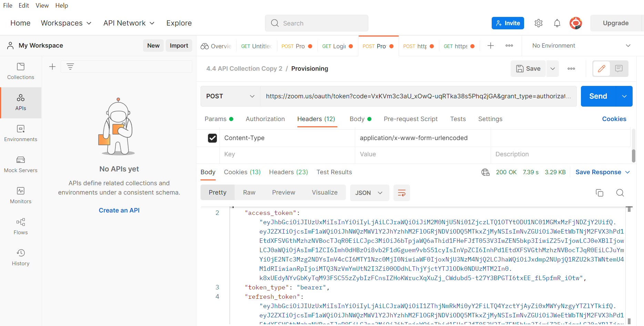
Task: Click the empty header Key field
Action: pyautogui.click(x=287, y=154)
